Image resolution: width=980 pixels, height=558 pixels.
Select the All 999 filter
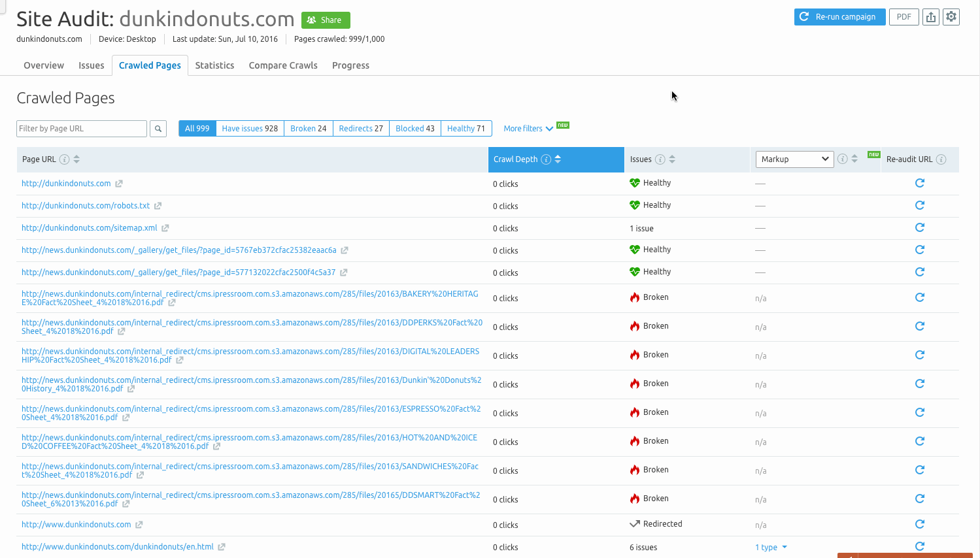coord(197,129)
